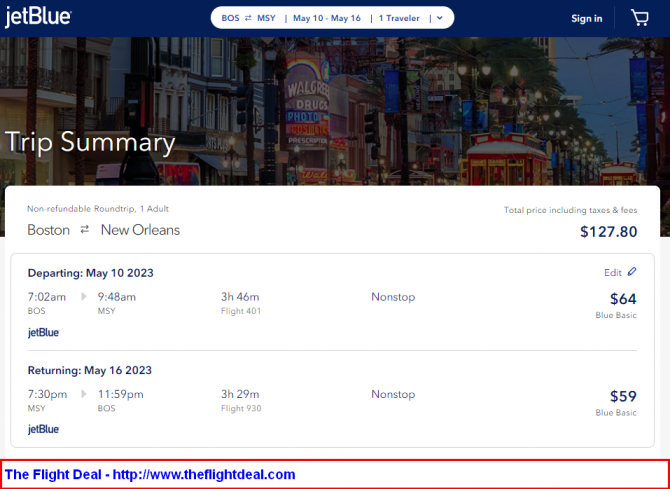Screen dimensions: 670x489
Task: Click departure time 7:02am
Action: (x=47, y=297)
